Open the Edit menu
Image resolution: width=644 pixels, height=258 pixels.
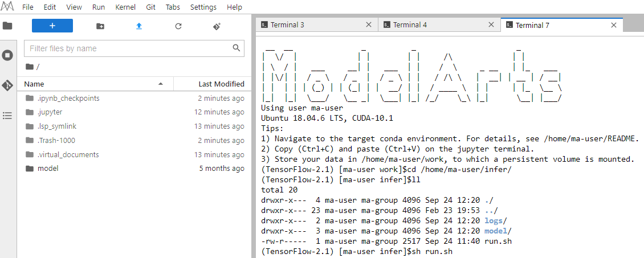coord(50,7)
